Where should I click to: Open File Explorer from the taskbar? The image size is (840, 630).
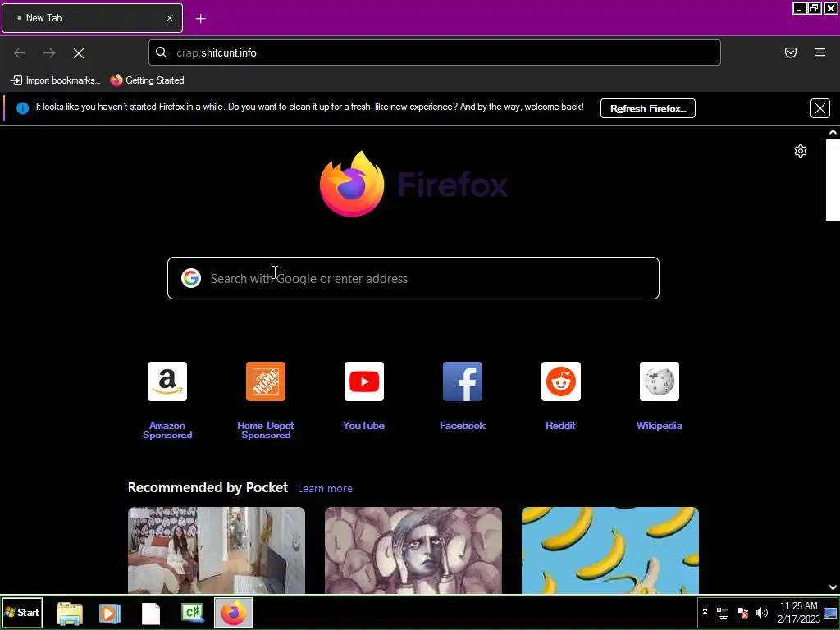point(69,613)
